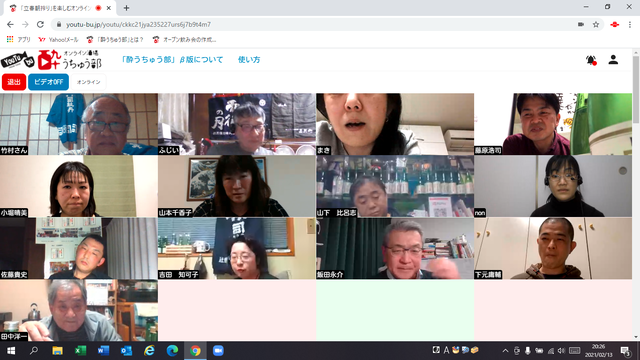The height and width of the screenshot is (360, 640).
Task: Open a new browser tab with plus
Action: [126, 8]
